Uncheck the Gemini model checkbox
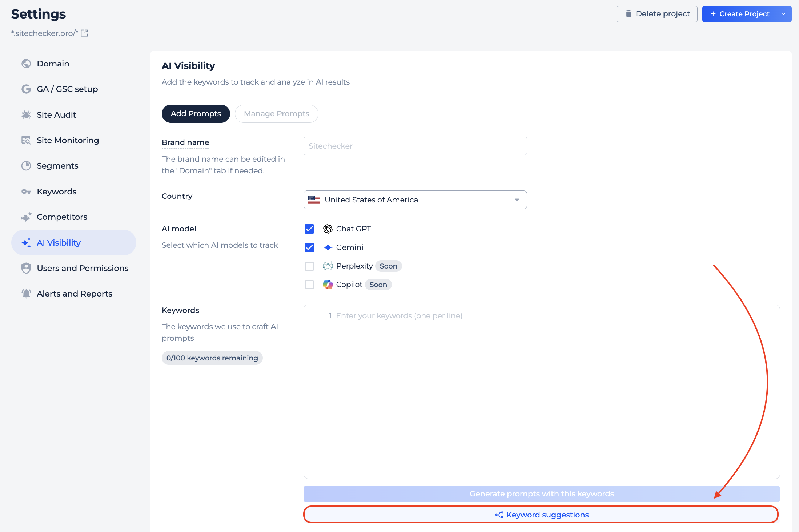 [x=309, y=247]
